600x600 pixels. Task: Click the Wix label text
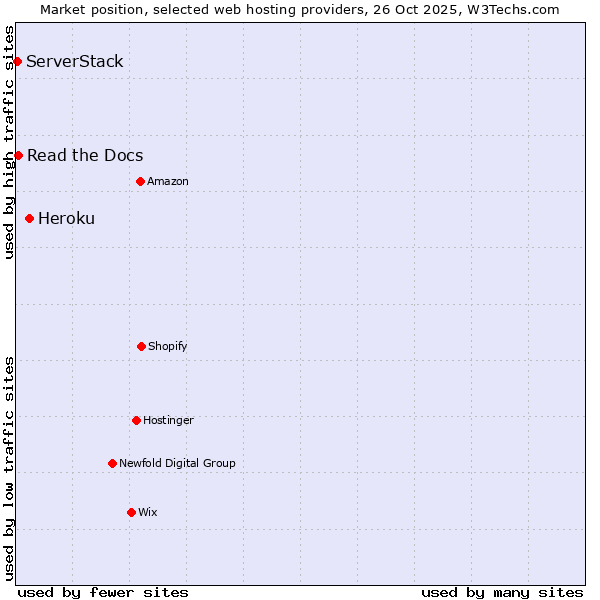click(148, 512)
